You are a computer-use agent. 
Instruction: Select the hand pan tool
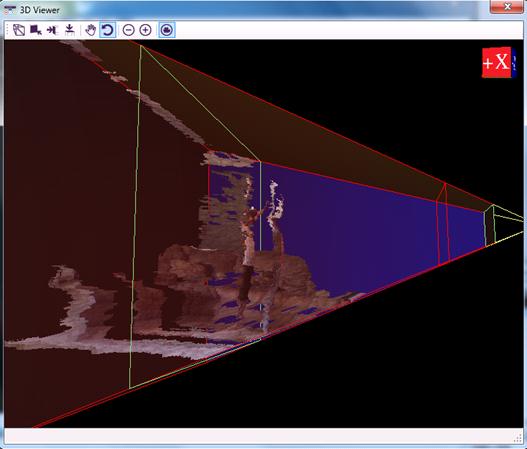point(90,30)
